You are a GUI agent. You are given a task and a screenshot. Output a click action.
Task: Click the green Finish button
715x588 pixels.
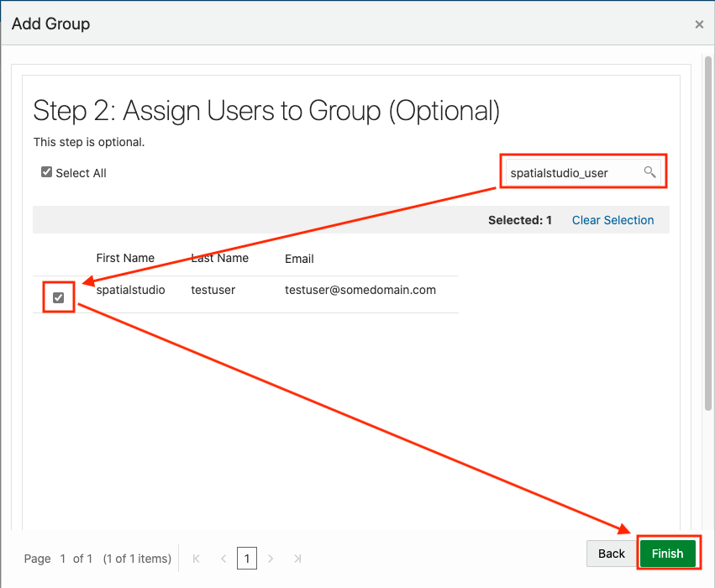coord(668,554)
